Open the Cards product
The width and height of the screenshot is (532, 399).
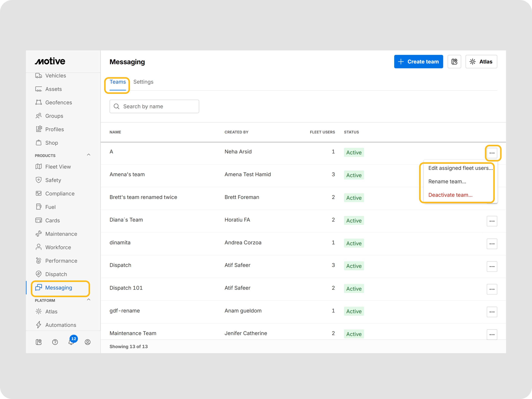(x=47, y=221)
